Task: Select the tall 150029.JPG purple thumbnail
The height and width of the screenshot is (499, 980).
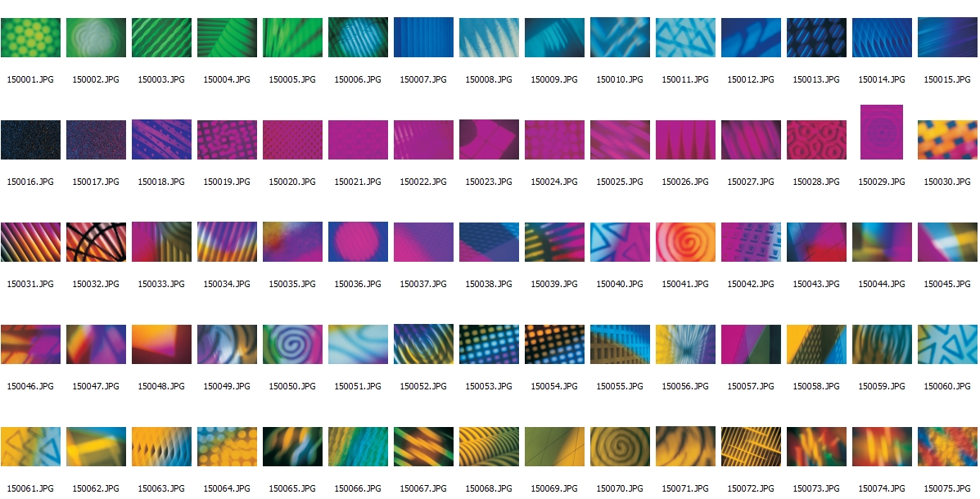Action: point(882,132)
